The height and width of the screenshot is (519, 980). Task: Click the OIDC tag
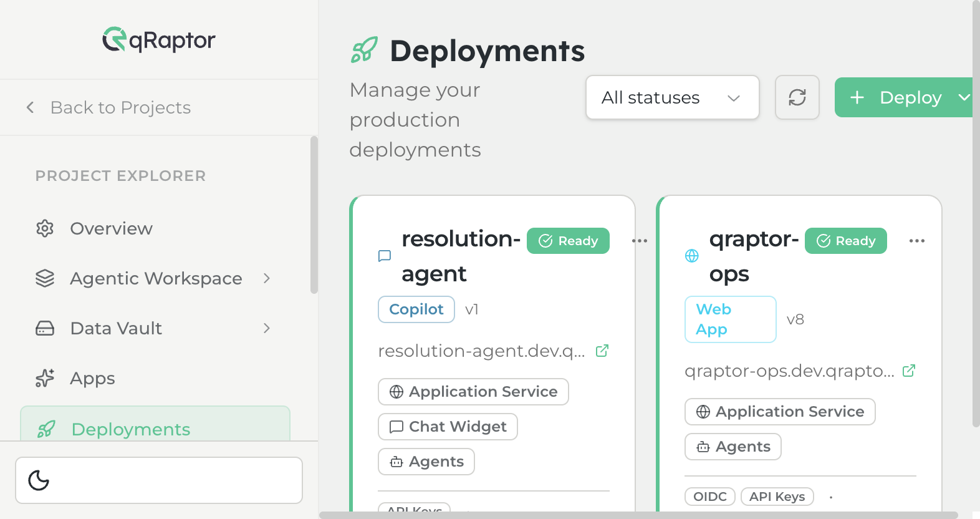(x=710, y=497)
